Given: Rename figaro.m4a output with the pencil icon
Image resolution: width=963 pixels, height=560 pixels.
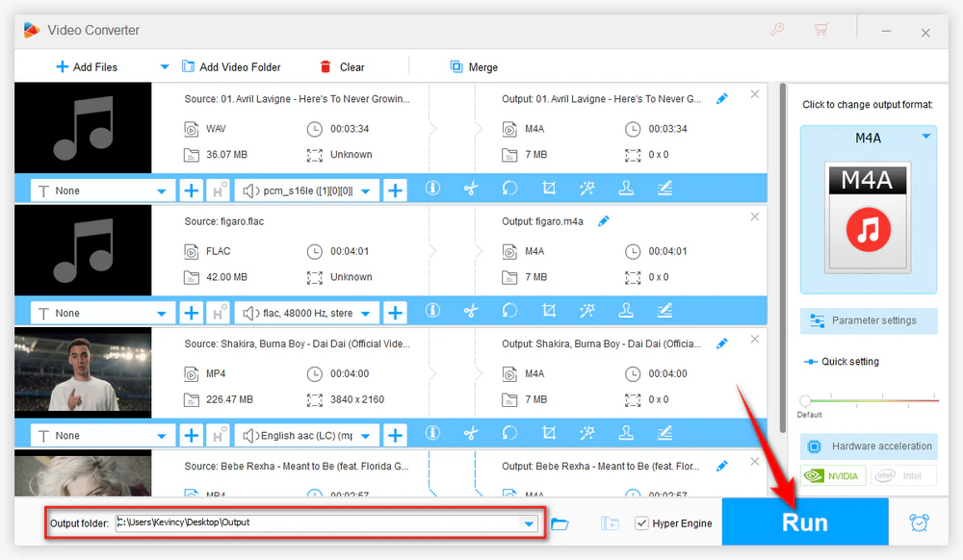Looking at the screenshot, I should click(604, 221).
